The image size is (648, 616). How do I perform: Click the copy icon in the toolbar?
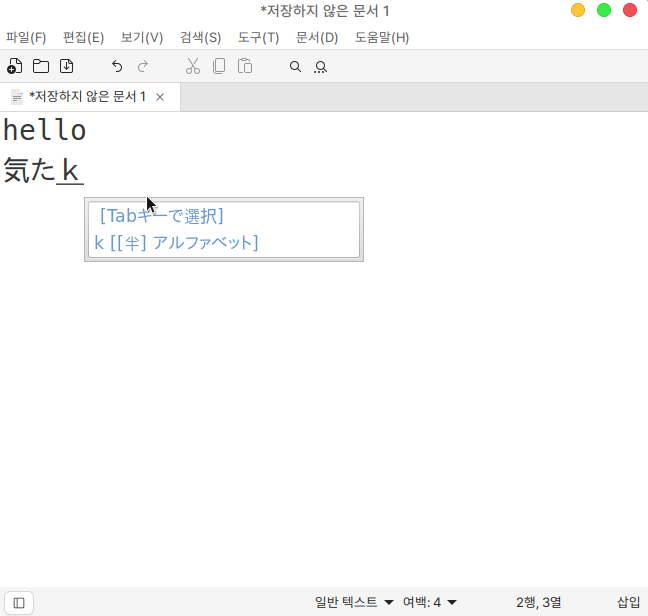coord(219,67)
